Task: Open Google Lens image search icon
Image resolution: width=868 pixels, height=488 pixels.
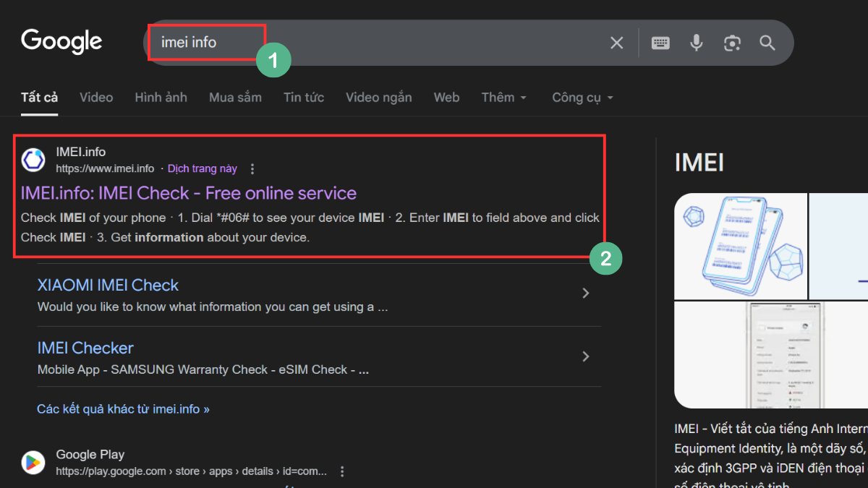Action: (x=732, y=43)
